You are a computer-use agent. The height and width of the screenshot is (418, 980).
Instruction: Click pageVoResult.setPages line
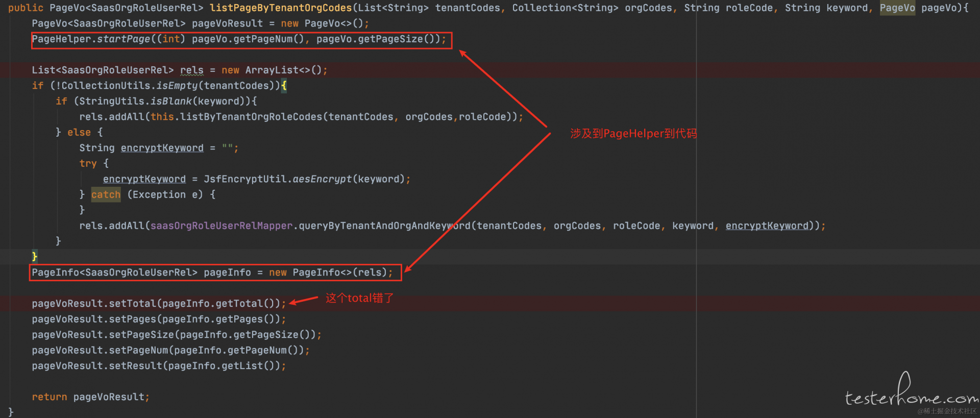[159, 319]
